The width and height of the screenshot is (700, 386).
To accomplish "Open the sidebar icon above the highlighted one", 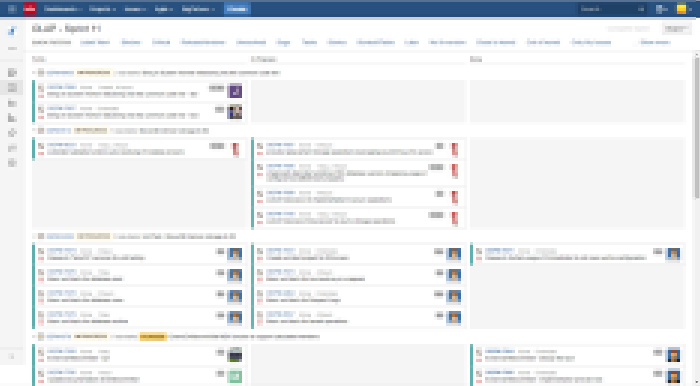I will [12, 72].
